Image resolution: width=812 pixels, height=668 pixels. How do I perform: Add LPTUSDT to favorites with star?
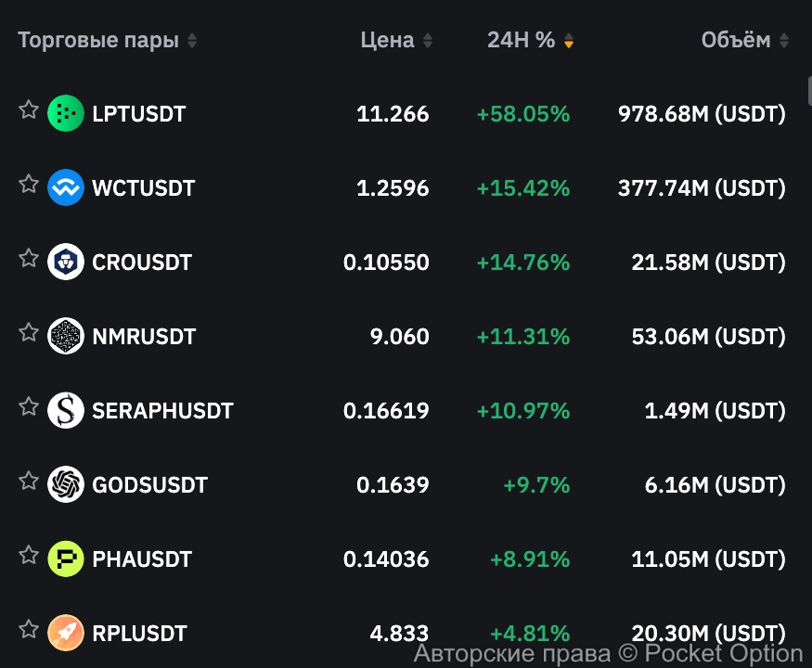tap(29, 110)
